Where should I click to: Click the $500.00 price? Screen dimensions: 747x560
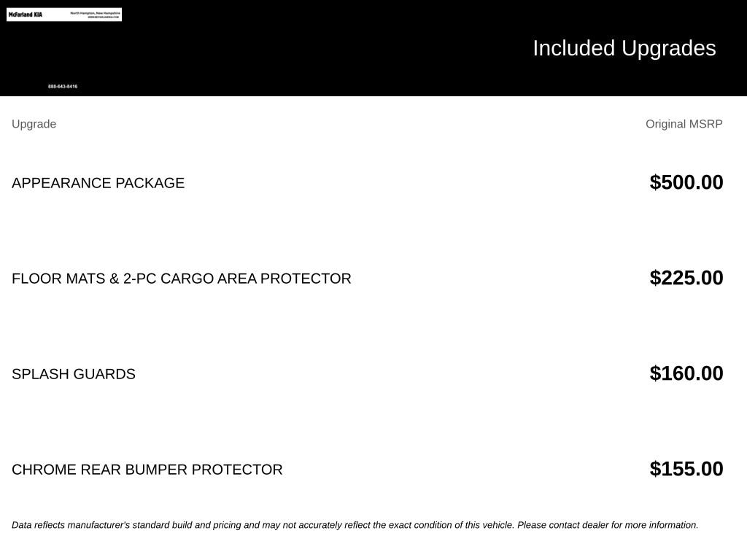pyautogui.click(x=686, y=182)
